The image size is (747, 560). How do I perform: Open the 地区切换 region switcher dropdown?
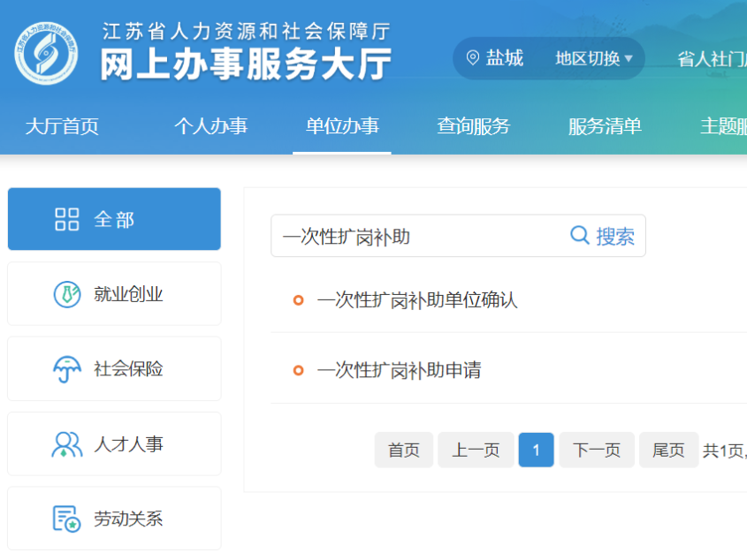coord(591,59)
